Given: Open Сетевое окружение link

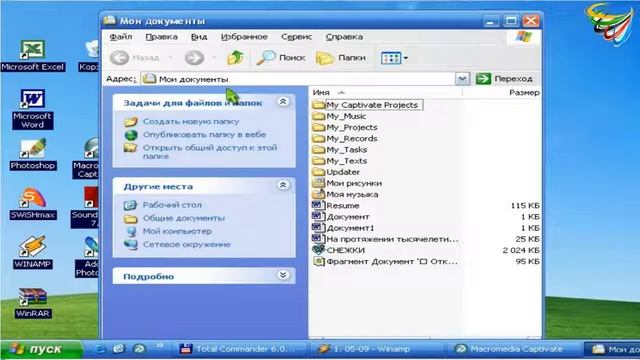Looking at the screenshot, I should [x=187, y=244].
